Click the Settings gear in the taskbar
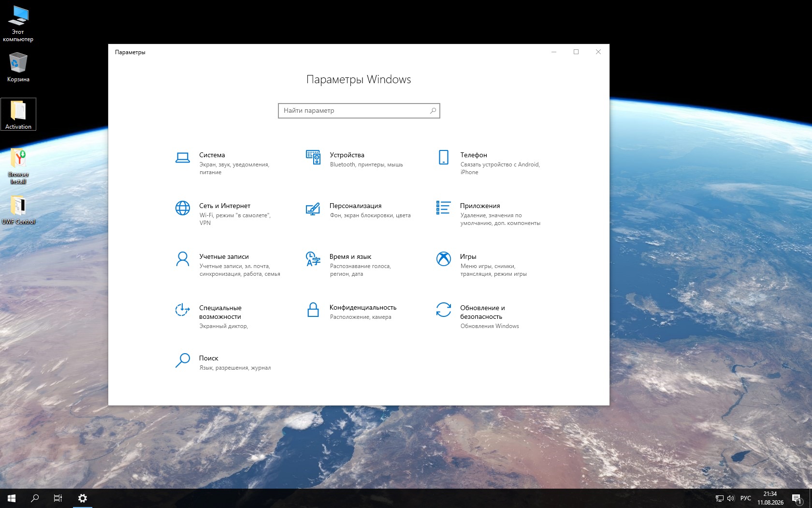Image resolution: width=812 pixels, height=508 pixels. [83, 498]
